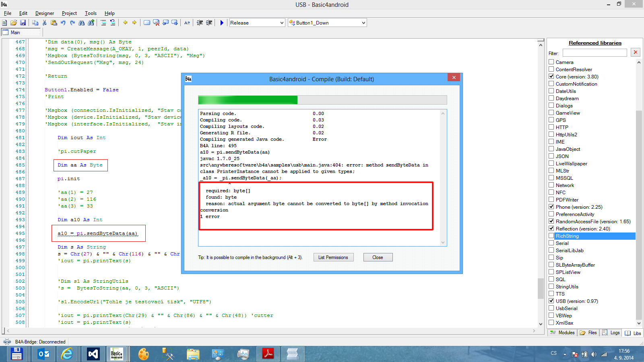Switch to the Files tab
The image size is (644, 362).
(588, 333)
